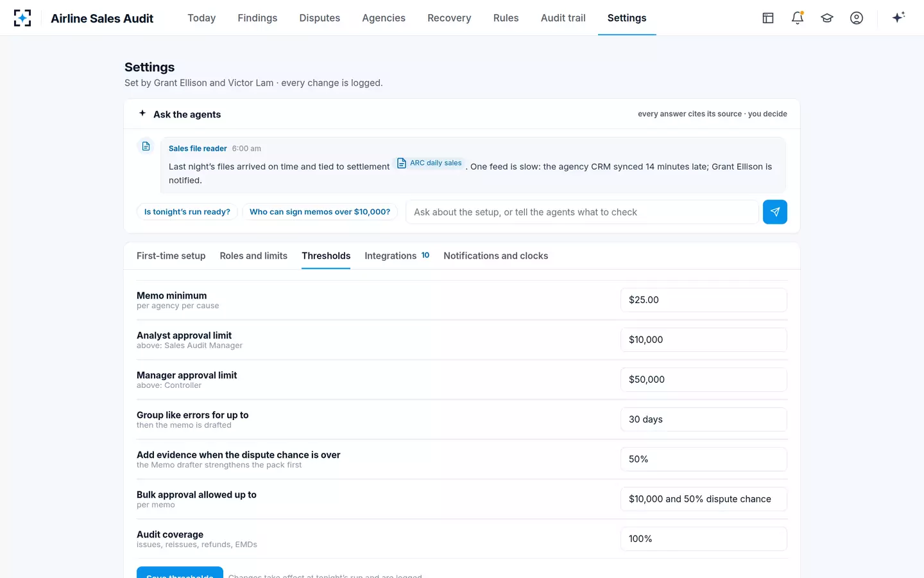Open the Audit trail page
This screenshot has height=578, width=924.
coord(563,18)
